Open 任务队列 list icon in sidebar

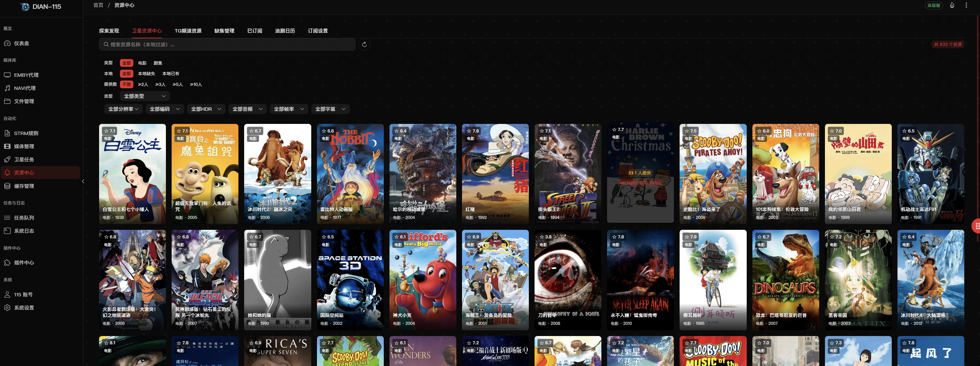[x=7, y=218]
